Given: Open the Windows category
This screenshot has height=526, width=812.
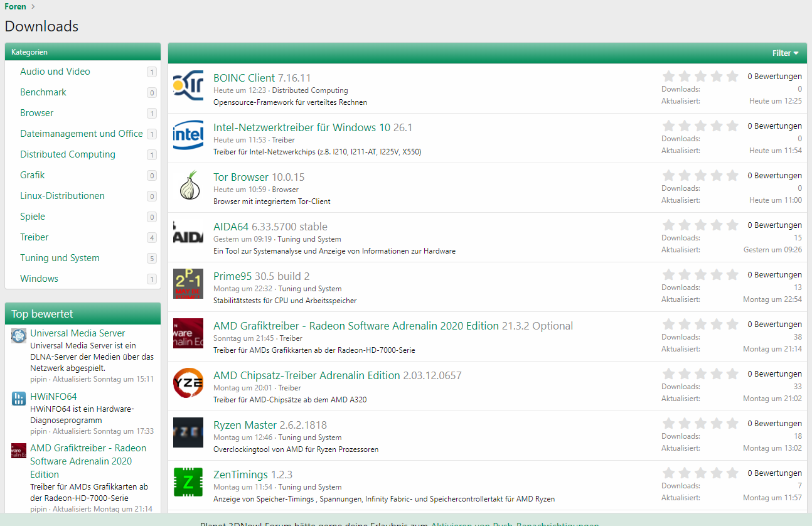Looking at the screenshot, I should pyautogui.click(x=39, y=279).
